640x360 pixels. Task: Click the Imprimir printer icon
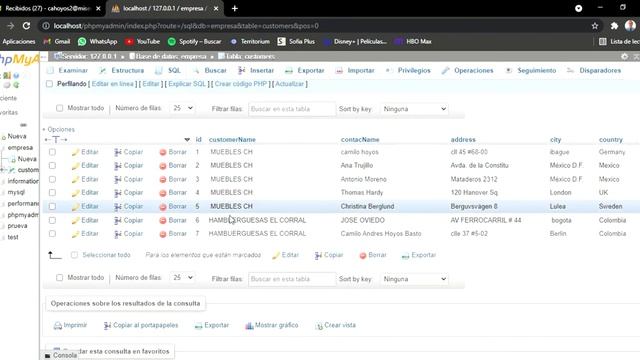click(58, 326)
